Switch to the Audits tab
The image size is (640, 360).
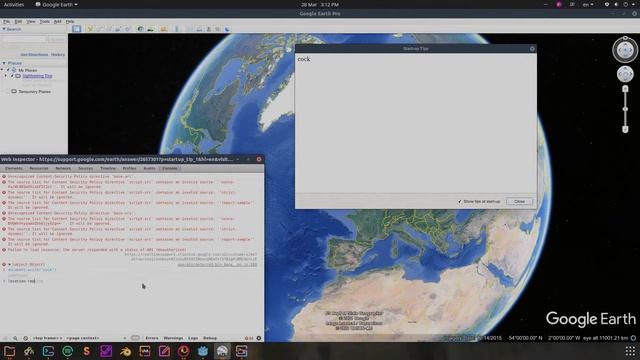coord(149,168)
